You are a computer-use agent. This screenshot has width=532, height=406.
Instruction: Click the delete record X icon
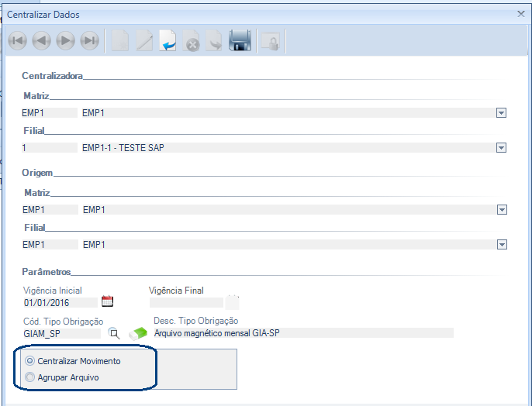point(192,40)
